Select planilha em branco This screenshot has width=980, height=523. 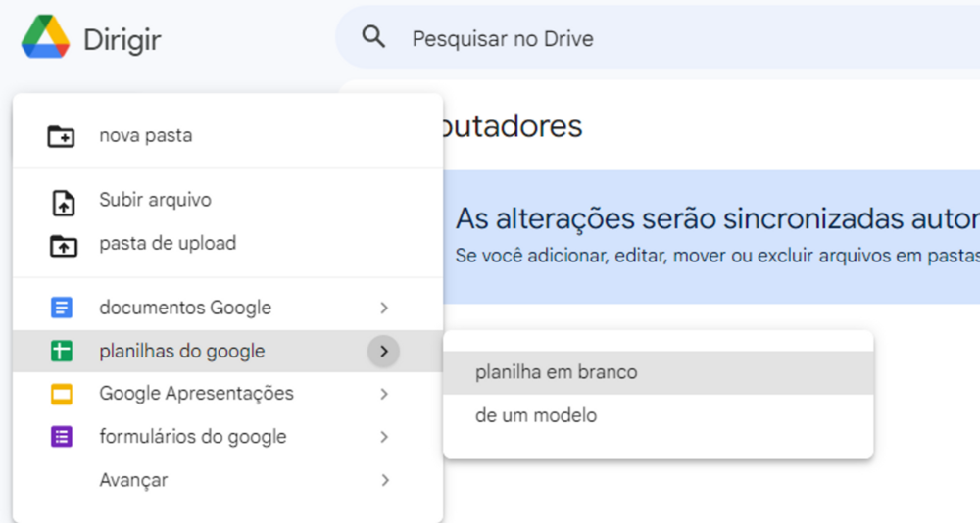point(659,372)
